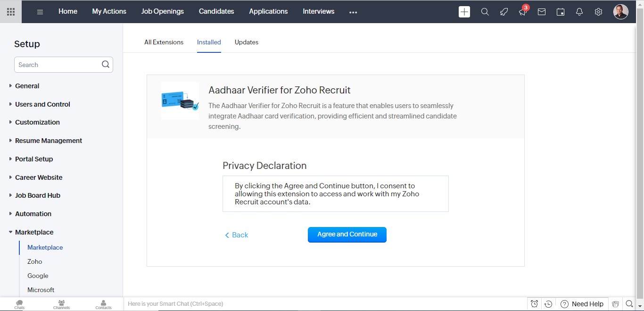Switch to the Updates tab
644x311 pixels.
pos(247,42)
